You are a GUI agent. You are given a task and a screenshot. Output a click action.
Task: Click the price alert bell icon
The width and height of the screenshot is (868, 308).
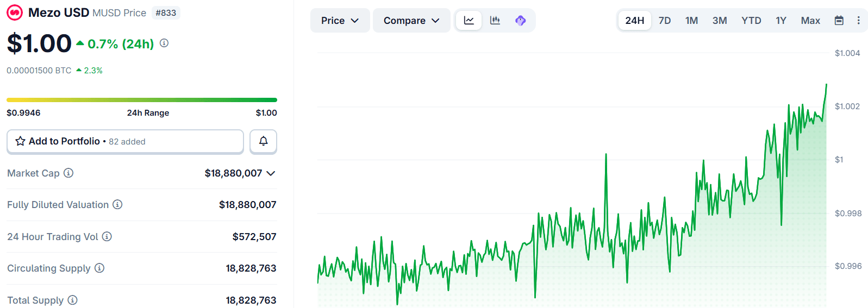tap(263, 141)
